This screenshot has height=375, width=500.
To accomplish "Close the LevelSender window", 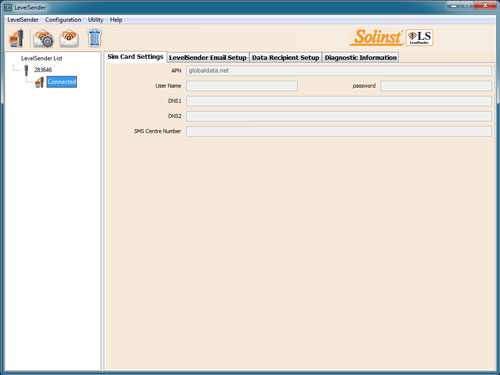I will point(486,5).
